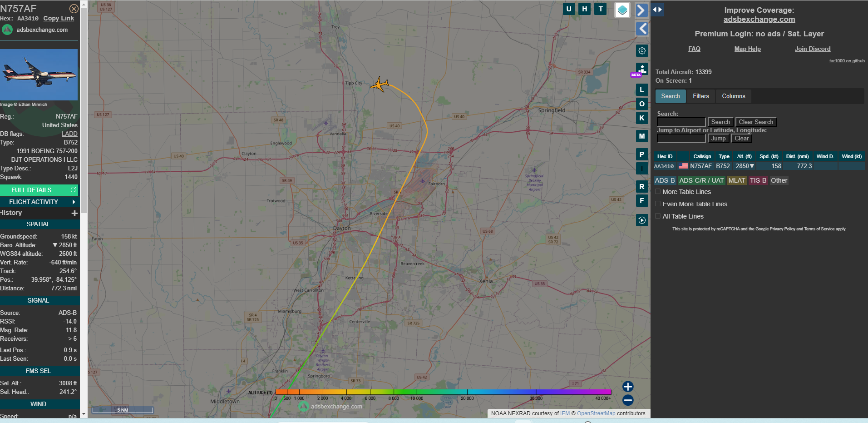Click Copy Link for the aircraft

[59, 18]
